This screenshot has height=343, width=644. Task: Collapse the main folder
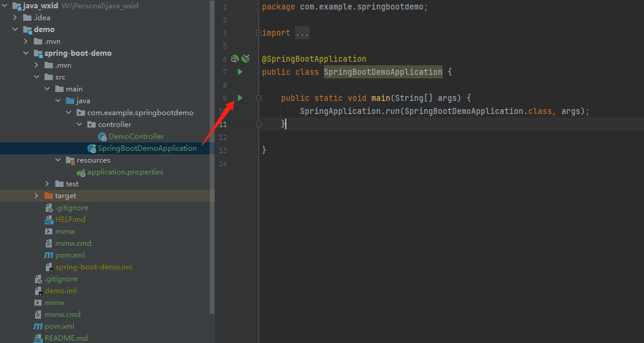click(x=48, y=89)
